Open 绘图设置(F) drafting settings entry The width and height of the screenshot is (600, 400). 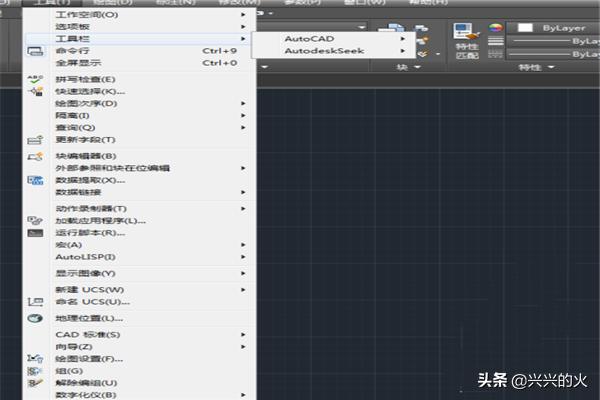[x=89, y=358]
